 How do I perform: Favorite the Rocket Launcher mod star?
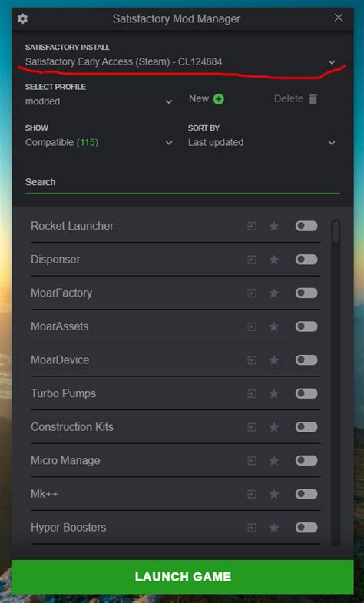pos(273,226)
